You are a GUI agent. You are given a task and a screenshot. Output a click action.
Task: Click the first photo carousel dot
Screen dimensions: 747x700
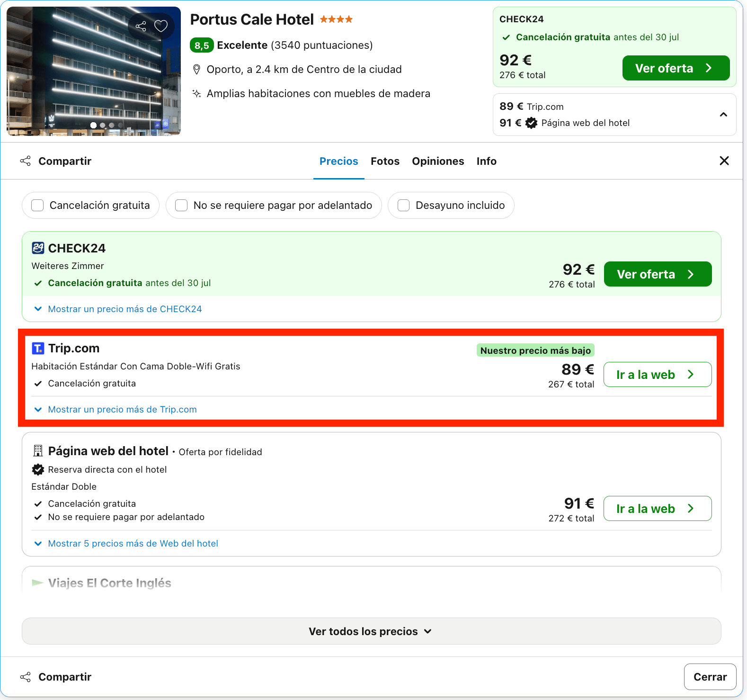(x=93, y=125)
